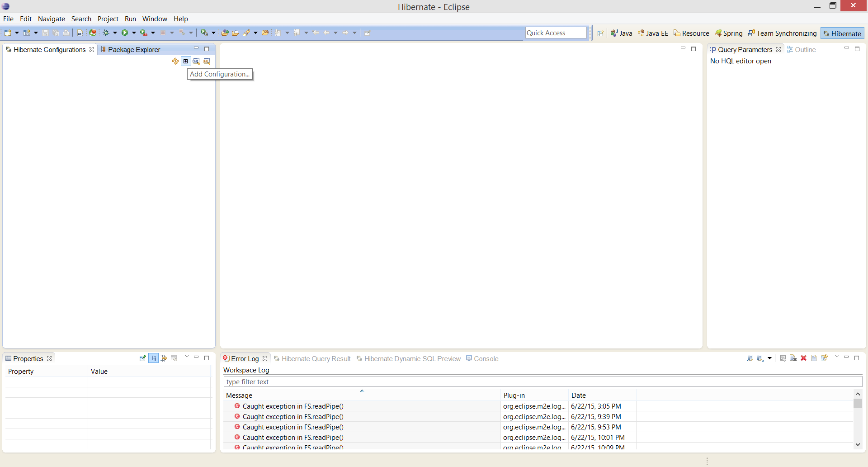Image resolution: width=868 pixels, height=467 pixels.
Task: Sort Error Log by Plug-in column
Action: click(x=534, y=395)
